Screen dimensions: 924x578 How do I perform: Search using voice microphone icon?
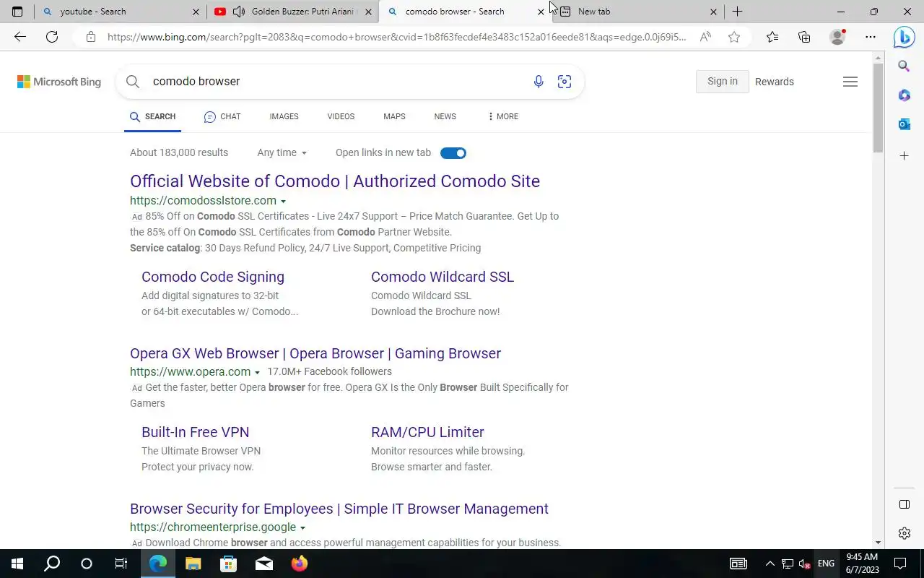coord(539,82)
